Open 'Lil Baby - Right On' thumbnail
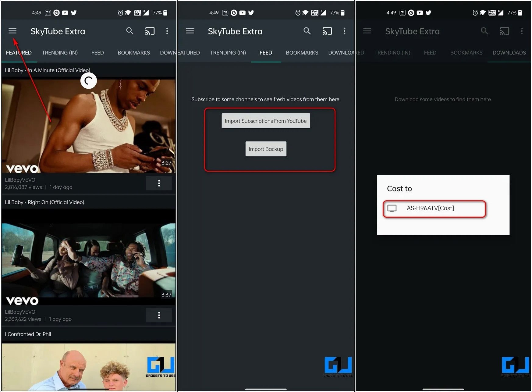This screenshot has height=392, width=532. [88, 257]
